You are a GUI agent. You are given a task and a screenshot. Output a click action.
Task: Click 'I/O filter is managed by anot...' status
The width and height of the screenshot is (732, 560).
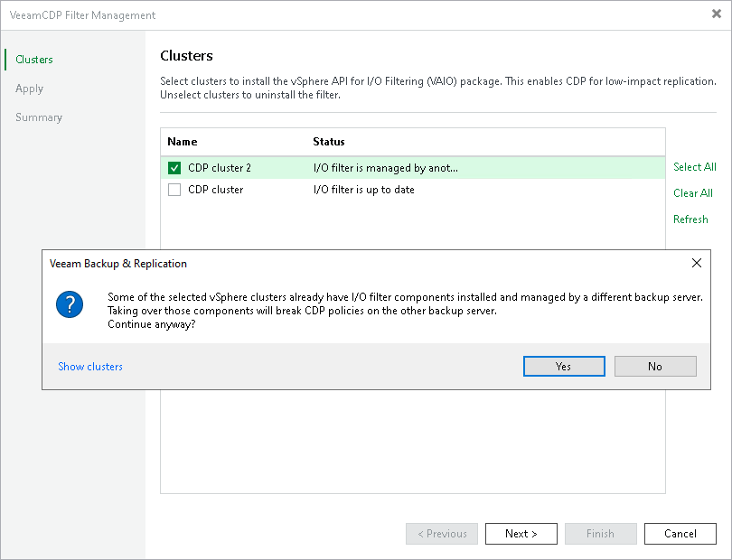click(x=386, y=168)
